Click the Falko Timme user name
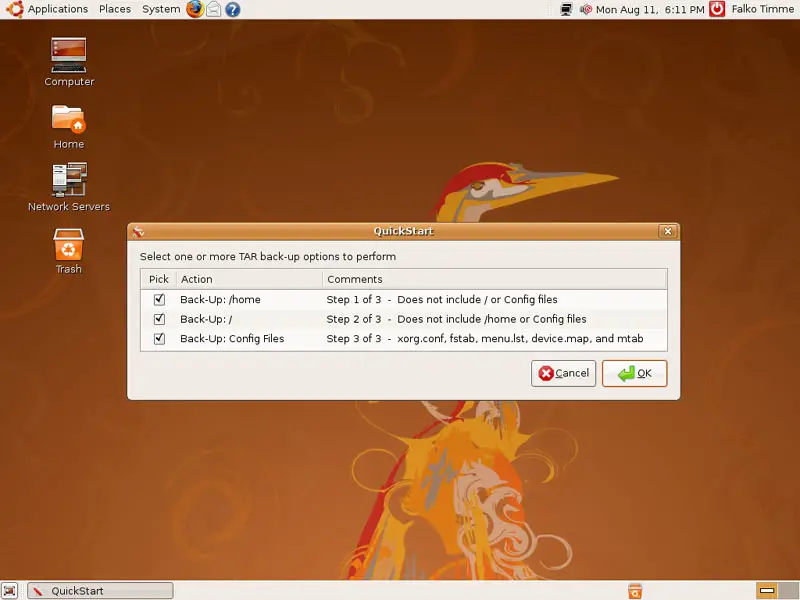The image size is (800, 600). pos(763,9)
